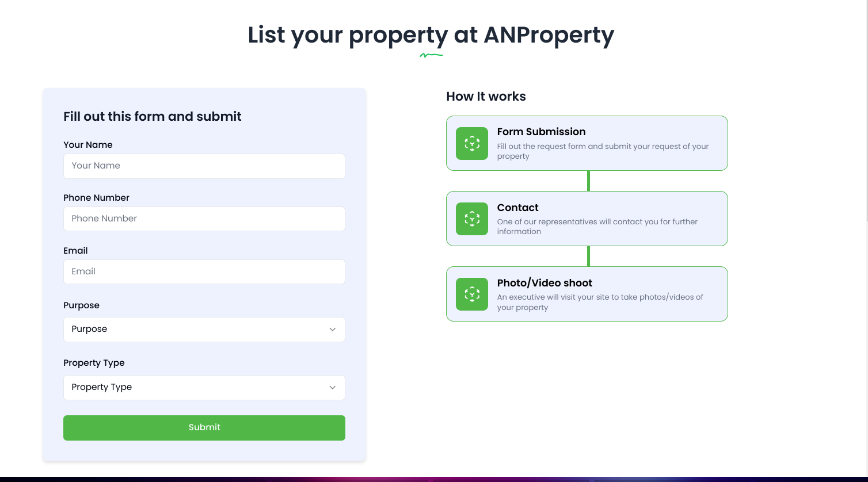Click the Property Type field label
The width and height of the screenshot is (868, 482).
click(x=94, y=362)
